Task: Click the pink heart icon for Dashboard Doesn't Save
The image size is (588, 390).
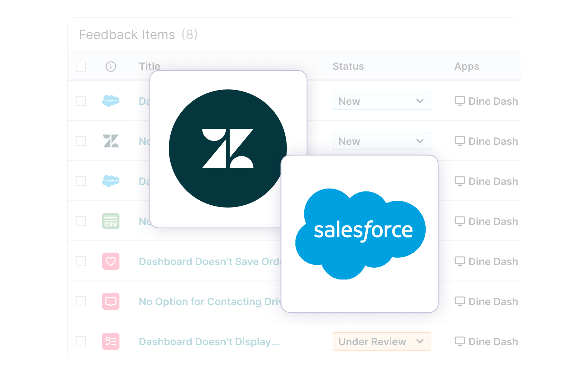Action: pos(111,261)
